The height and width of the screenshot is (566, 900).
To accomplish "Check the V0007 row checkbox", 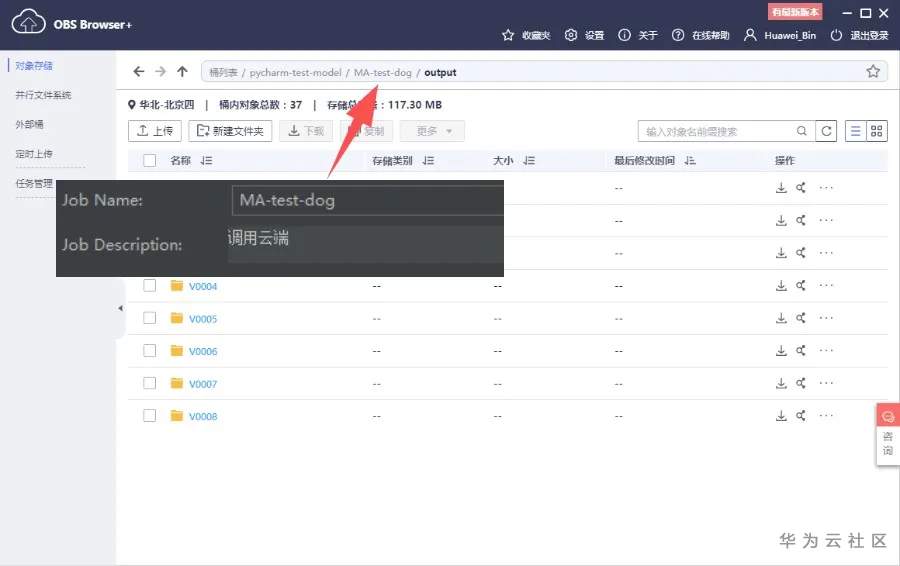I will (149, 383).
